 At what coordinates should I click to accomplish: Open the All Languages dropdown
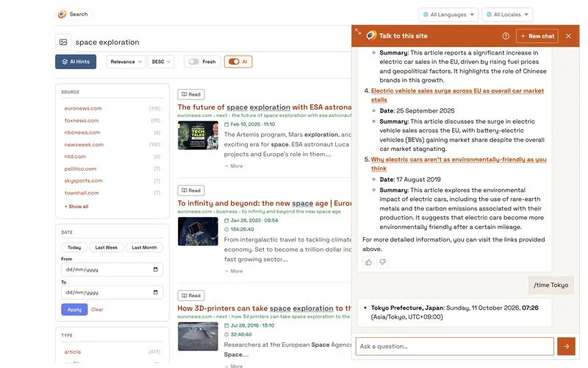[448, 15]
